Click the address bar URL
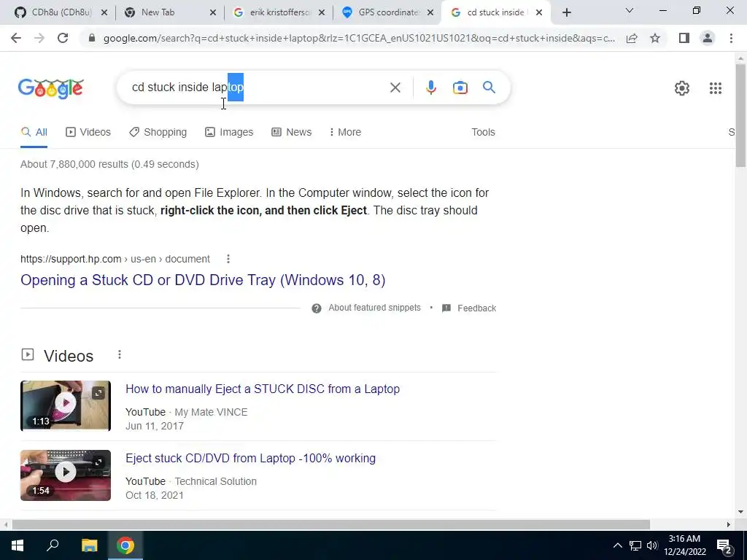The image size is (747, 560). coord(359,38)
